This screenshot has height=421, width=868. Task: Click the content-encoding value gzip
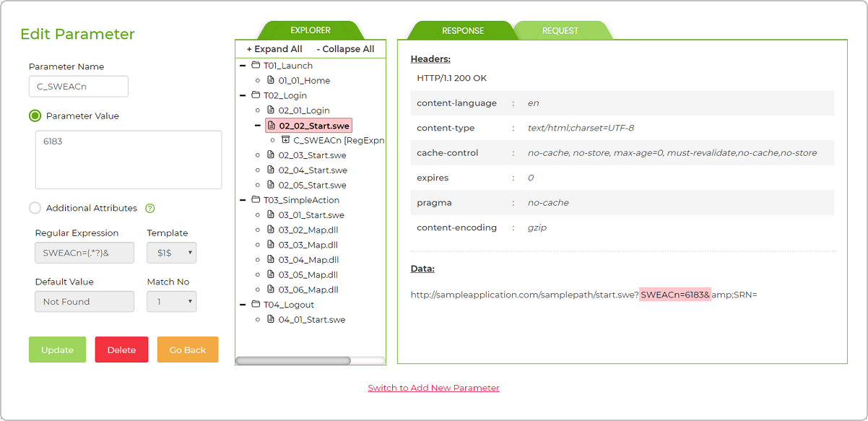pyautogui.click(x=537, y=227)
